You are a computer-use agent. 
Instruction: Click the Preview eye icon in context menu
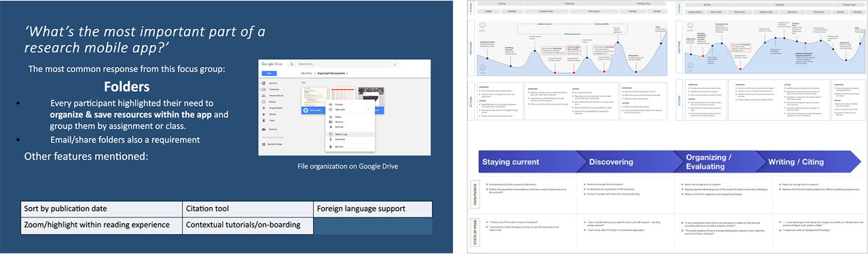pos(331,105)
